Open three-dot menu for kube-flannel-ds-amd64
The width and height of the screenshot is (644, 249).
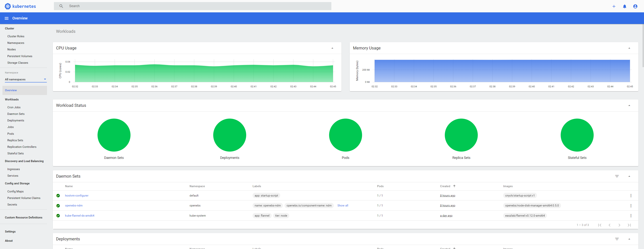[631, 215]
